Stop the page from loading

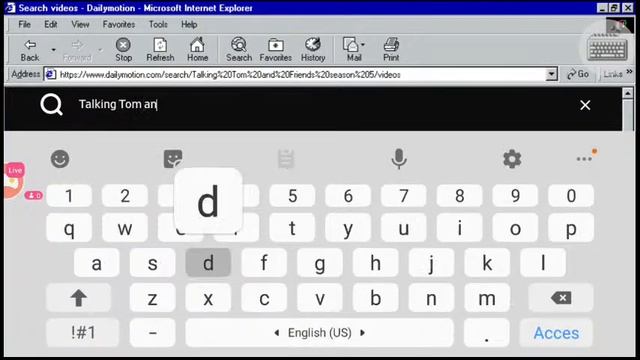123,50
